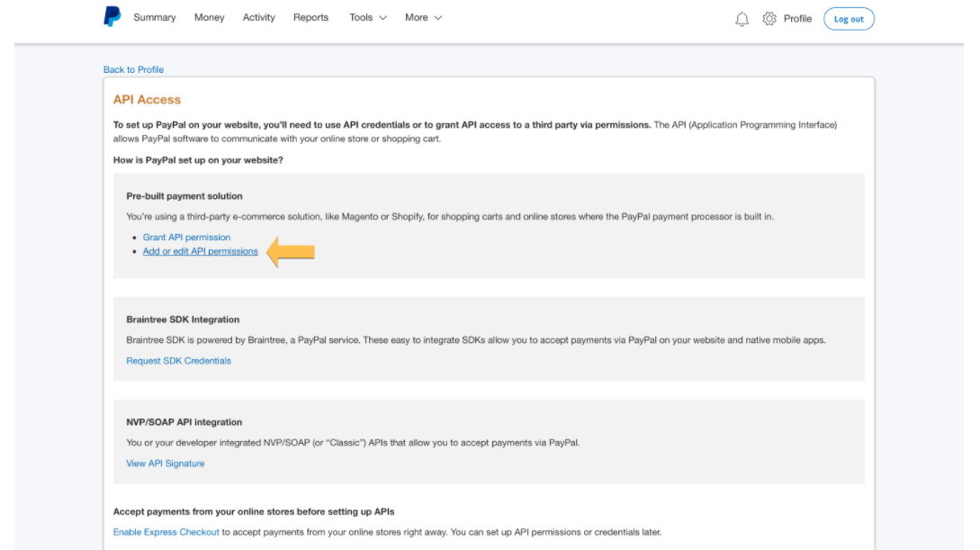Click 'Accept payments from your online stores' heading
Viewport: 980px width, 550px height.
point(254,511)
